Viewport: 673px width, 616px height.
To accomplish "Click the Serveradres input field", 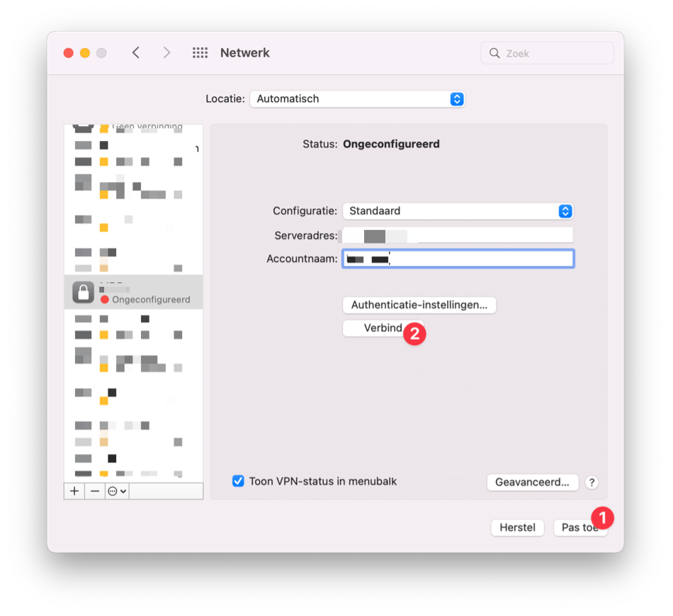I will coord(458,235).
